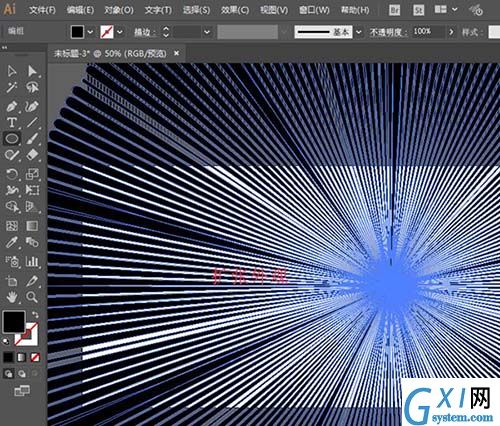Adjust the stroke weight stepper arrows
The image size is (500, 426).
point(166,32)
